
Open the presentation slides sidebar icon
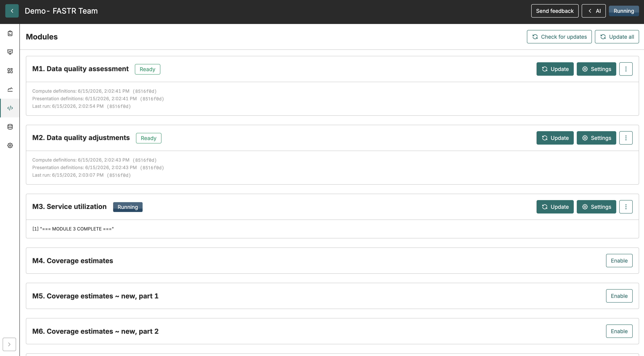click(10, 52)
